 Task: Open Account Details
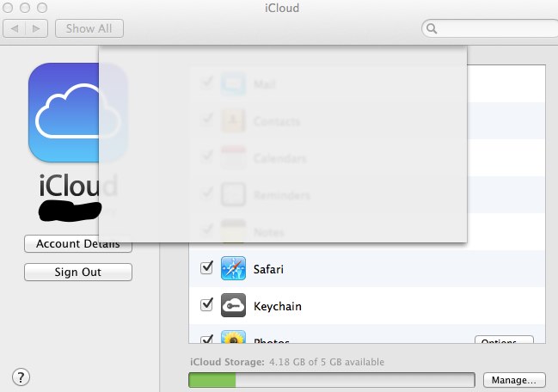click(78, 243)
